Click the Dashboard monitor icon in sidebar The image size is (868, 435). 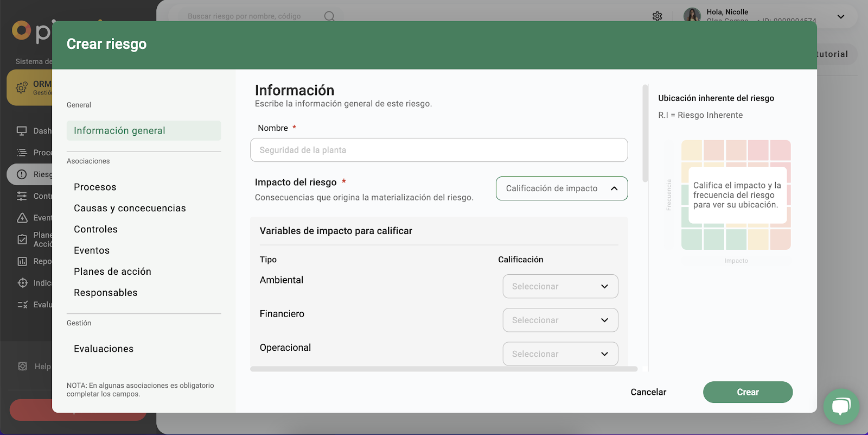click(x=22, y=131)
